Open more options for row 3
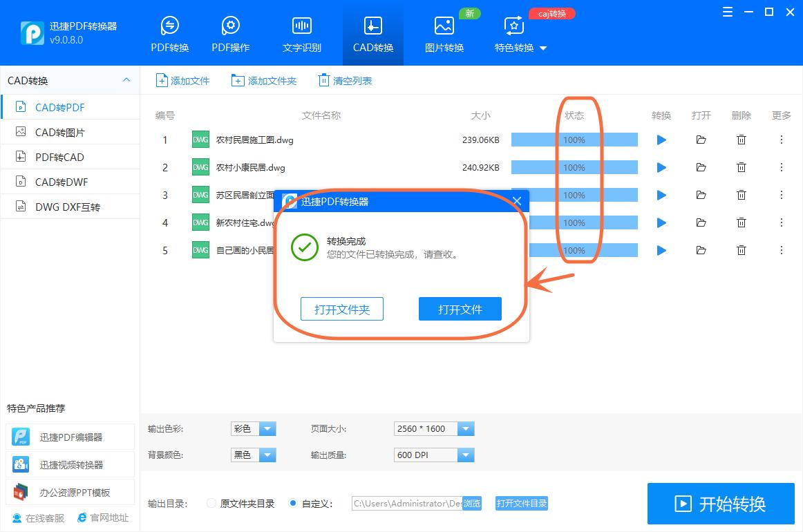 click(x=782, y=195)
